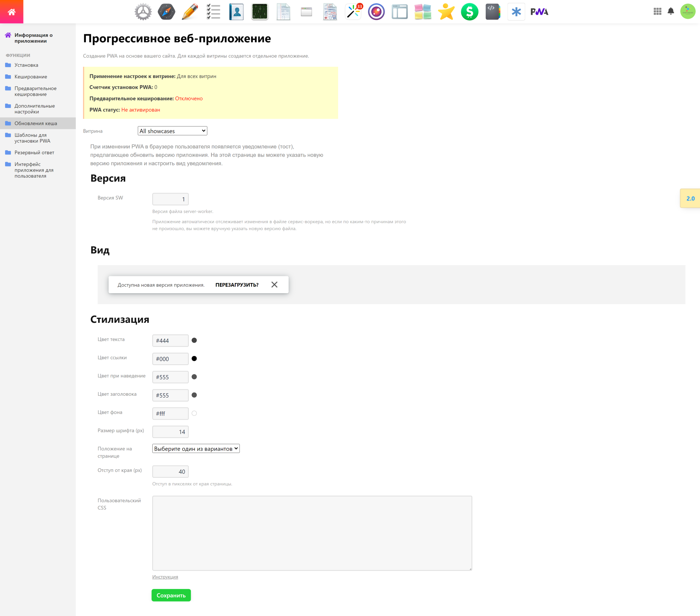Open the pencil editor app icon
Screen dimensions: 700x616
tap(190, 12)
